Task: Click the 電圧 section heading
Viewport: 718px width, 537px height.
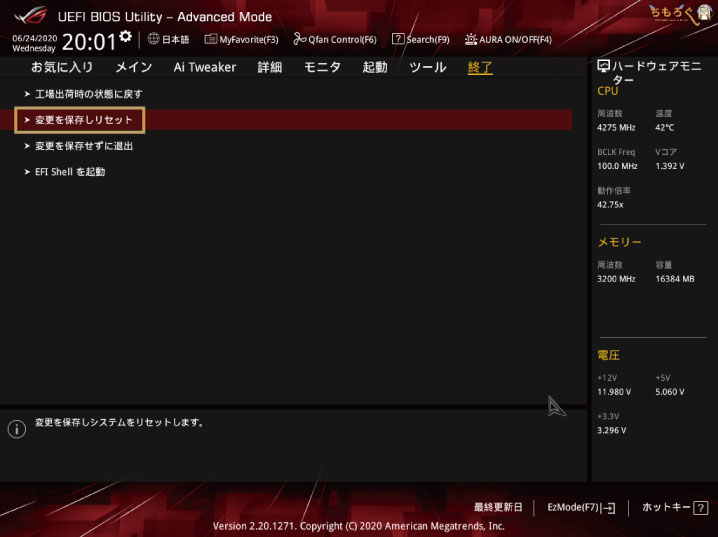Action: point(609,355)
